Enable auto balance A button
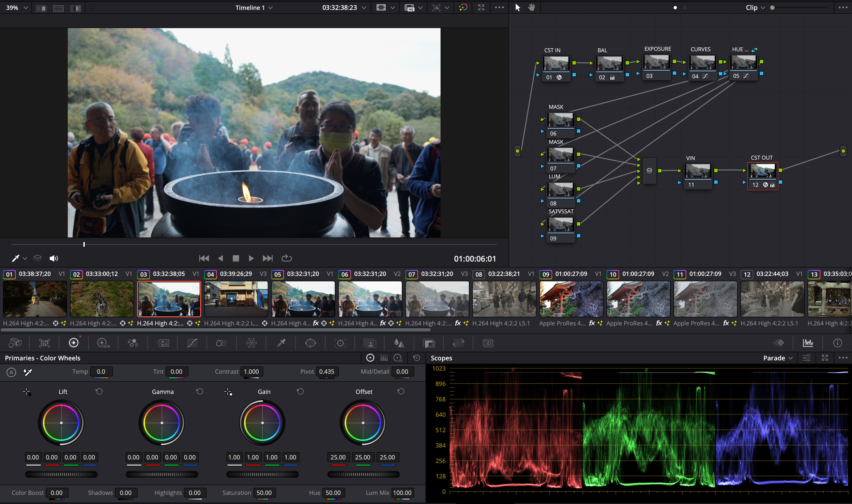The width and height of the screenshot is (852, 504). [11, 372]
